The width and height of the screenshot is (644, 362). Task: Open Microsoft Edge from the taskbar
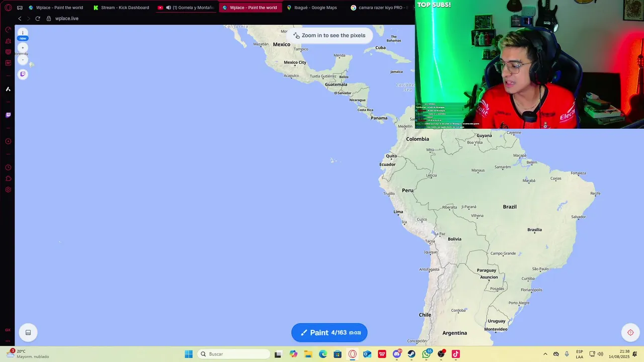point(323,354)
